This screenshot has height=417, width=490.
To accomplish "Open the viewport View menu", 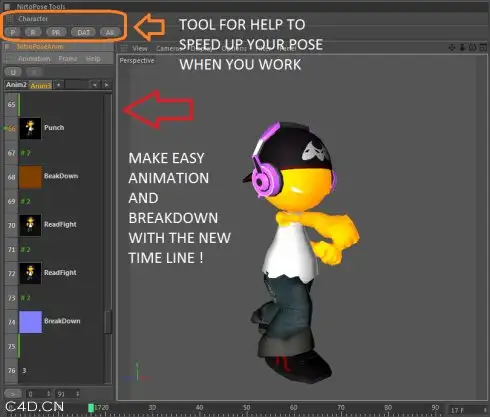I will pyautogui.click(x=140, y=49).
